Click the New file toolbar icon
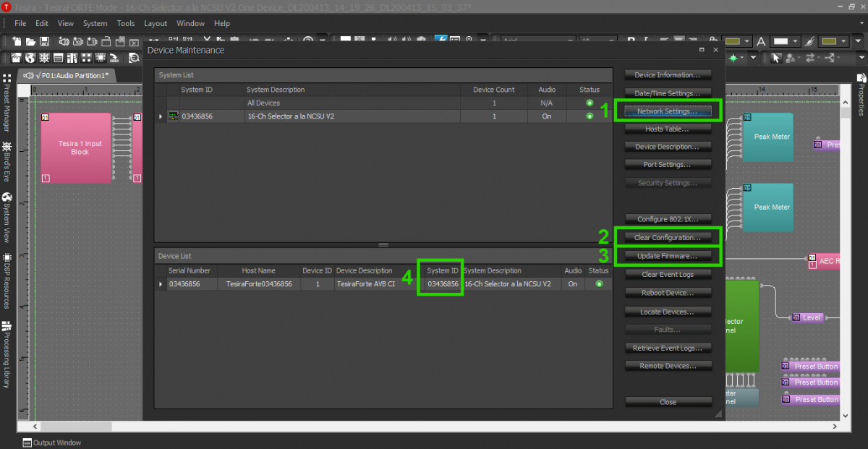Viewport: 868px width, 449px height. click(17, 41)
